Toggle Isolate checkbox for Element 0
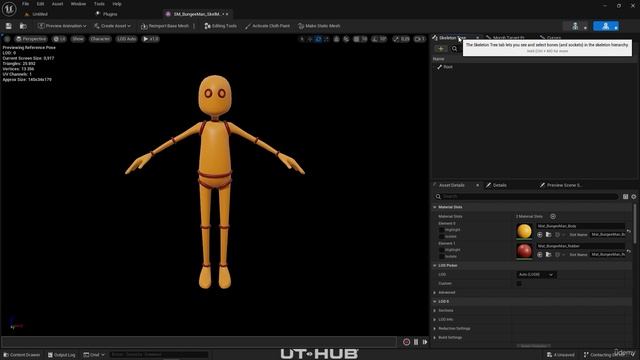Image resolution: width=640 pixels, height=360 pixels. point(442,236)
